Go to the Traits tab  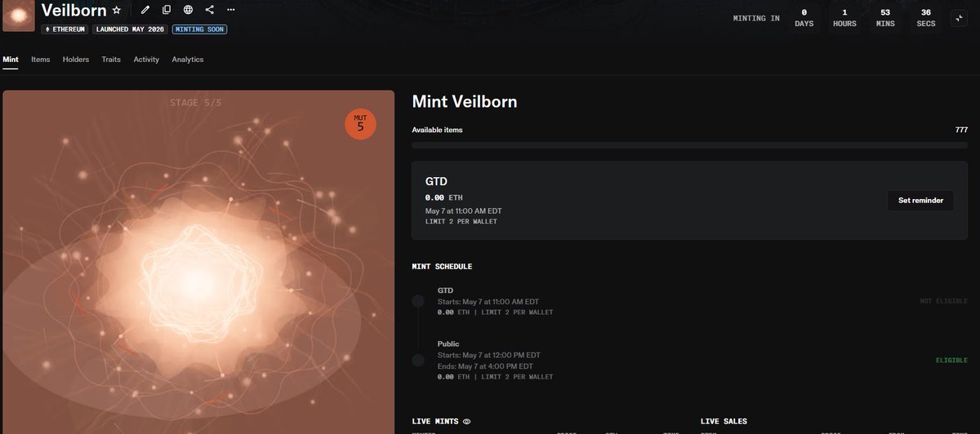(x=111, y=60)
